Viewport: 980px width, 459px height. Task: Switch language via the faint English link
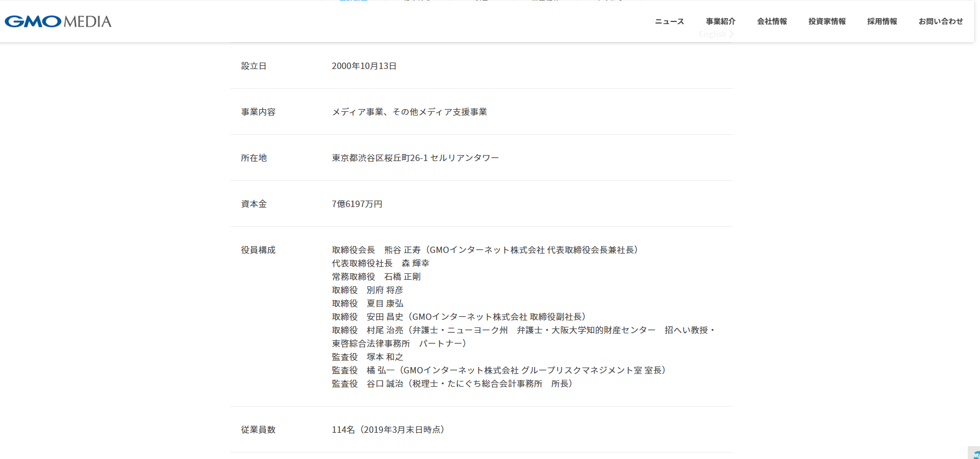tap(713, 34)
